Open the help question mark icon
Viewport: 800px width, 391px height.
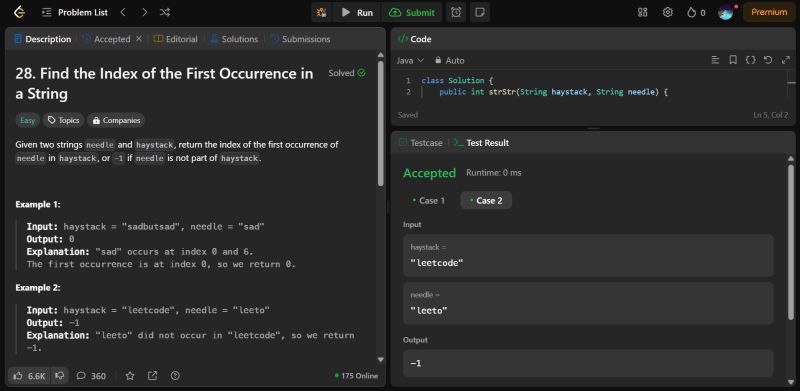175,376
